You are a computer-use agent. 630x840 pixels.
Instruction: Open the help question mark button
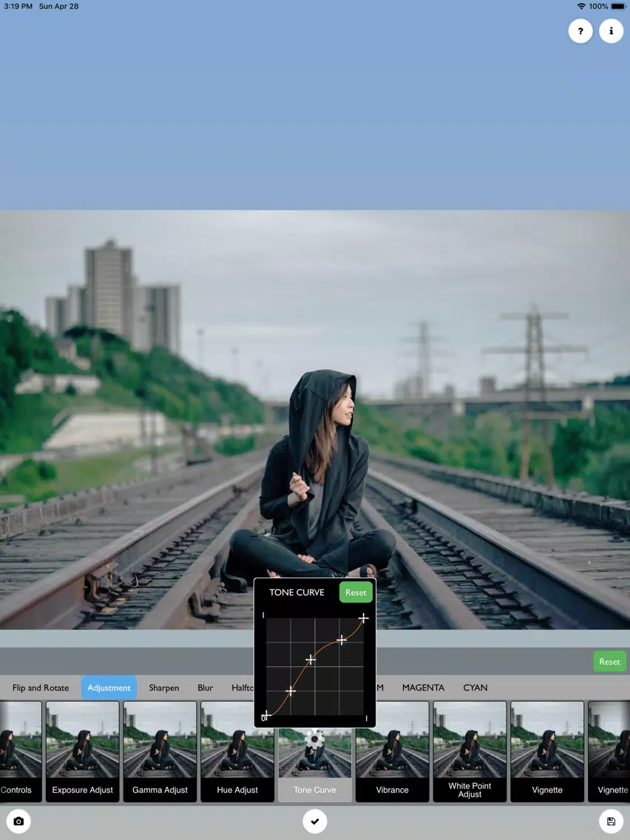(580, 31)
